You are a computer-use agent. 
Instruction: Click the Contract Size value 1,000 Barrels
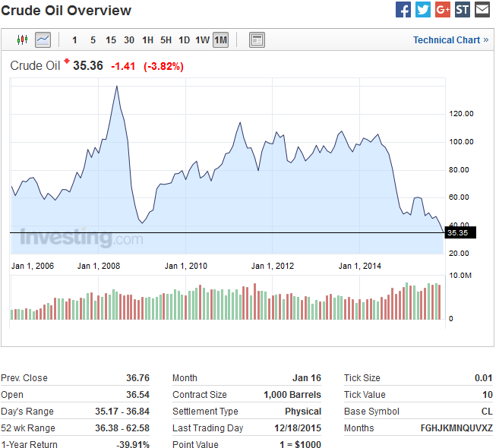pyautogui.click(x=292, y=395)
